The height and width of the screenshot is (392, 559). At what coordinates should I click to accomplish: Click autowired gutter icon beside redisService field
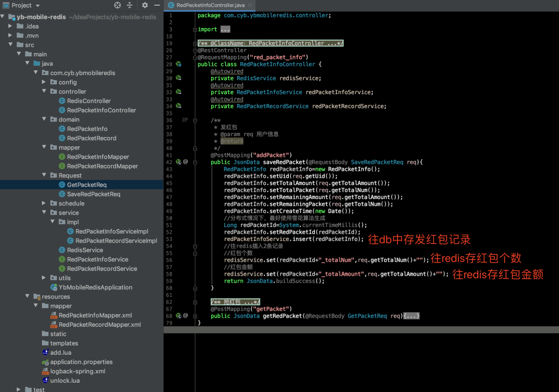tap(178, 78)
